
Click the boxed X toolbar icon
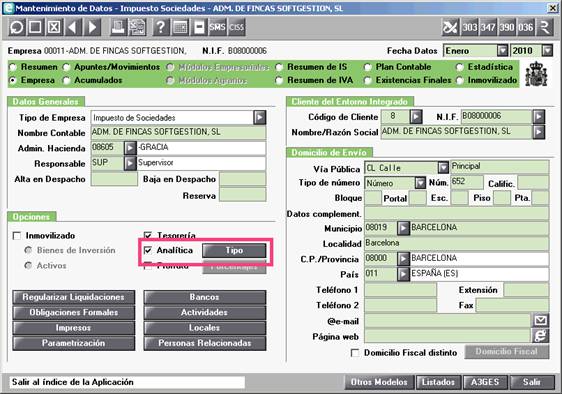coord(54,27)
